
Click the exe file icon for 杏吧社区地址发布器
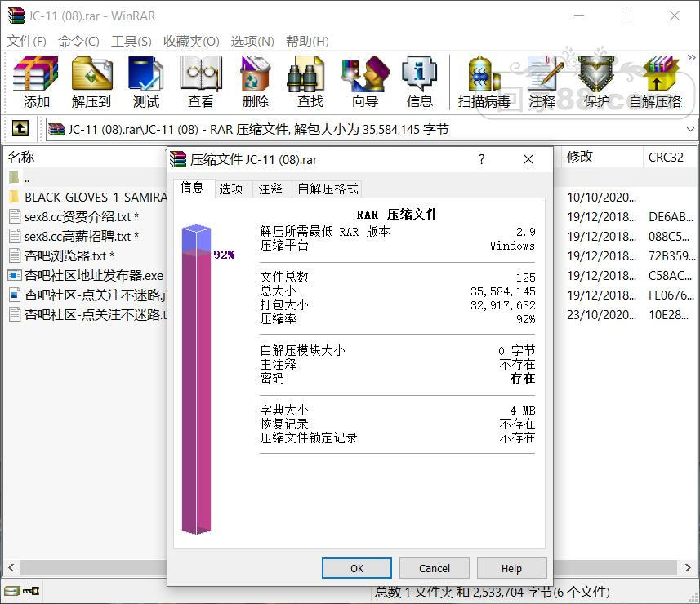pyautogui.click(x=14, y=275)
